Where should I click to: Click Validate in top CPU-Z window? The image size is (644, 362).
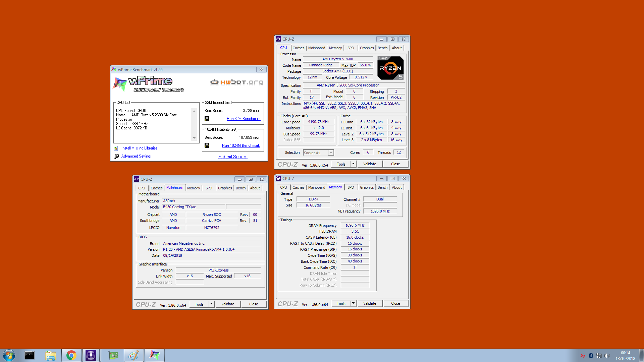tap(370, 164)
